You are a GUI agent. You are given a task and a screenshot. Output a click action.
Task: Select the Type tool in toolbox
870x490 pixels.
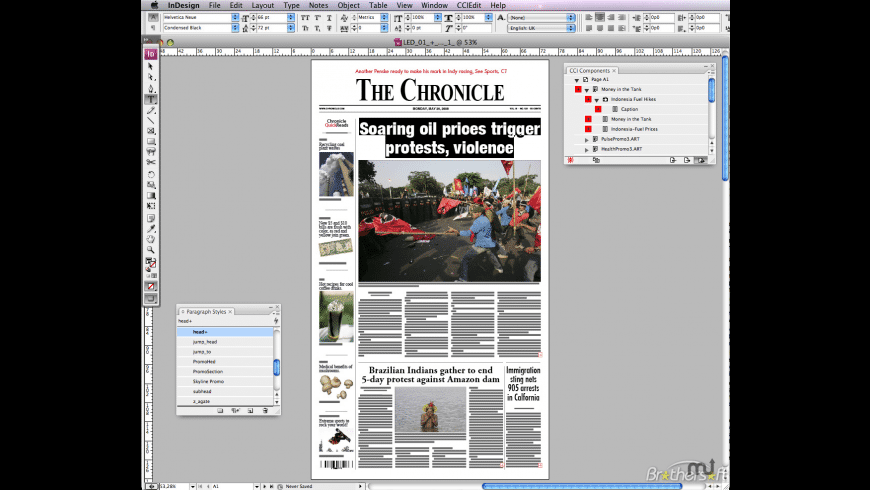coord(151,99)
